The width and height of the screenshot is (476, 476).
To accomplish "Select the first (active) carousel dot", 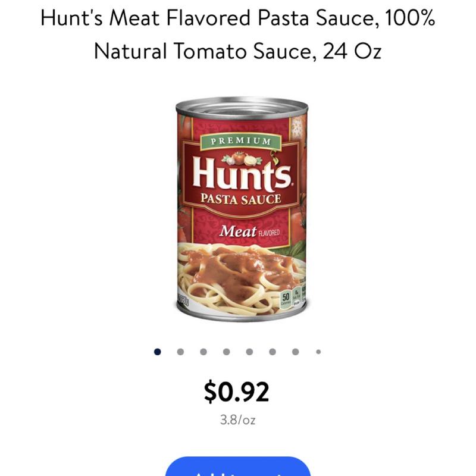I will coord(157,352).
